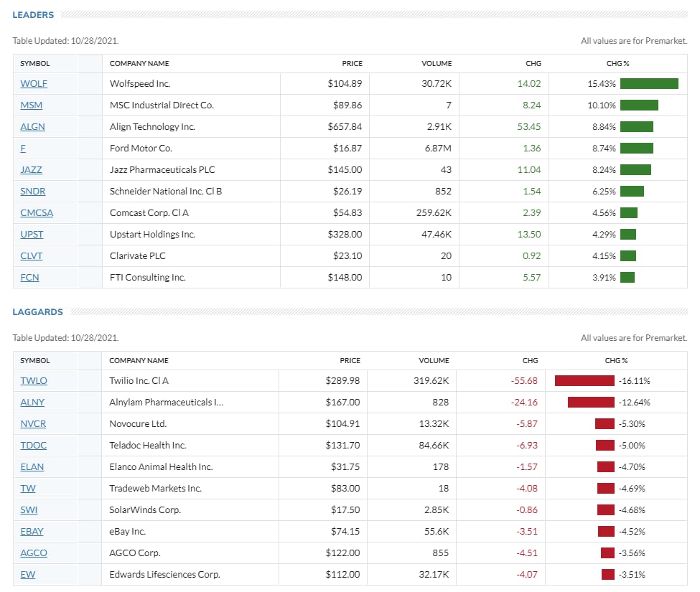
Task: Click Alnylam Pharmaceuticals truncated name
Action: click(167, 403)
